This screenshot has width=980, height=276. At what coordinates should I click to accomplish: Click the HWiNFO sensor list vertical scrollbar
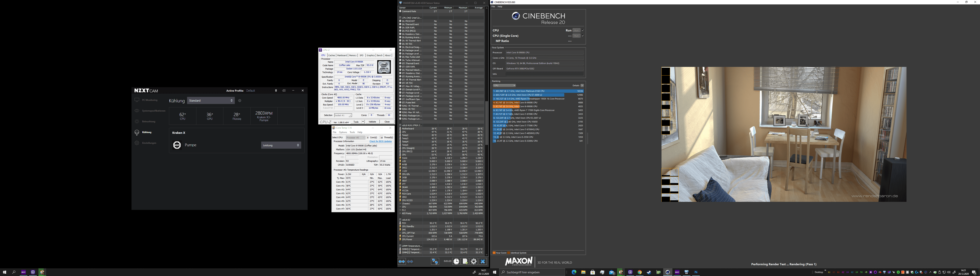pos(487,123)
